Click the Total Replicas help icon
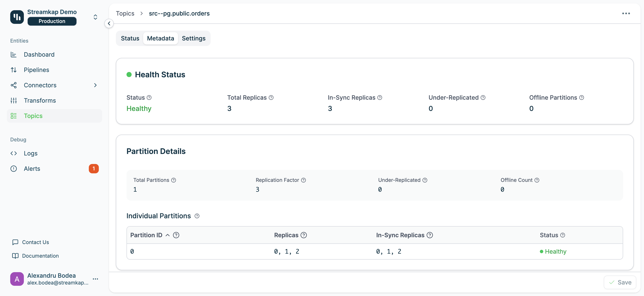The width and height of the screenshot is (644, 296). point(271,98)
